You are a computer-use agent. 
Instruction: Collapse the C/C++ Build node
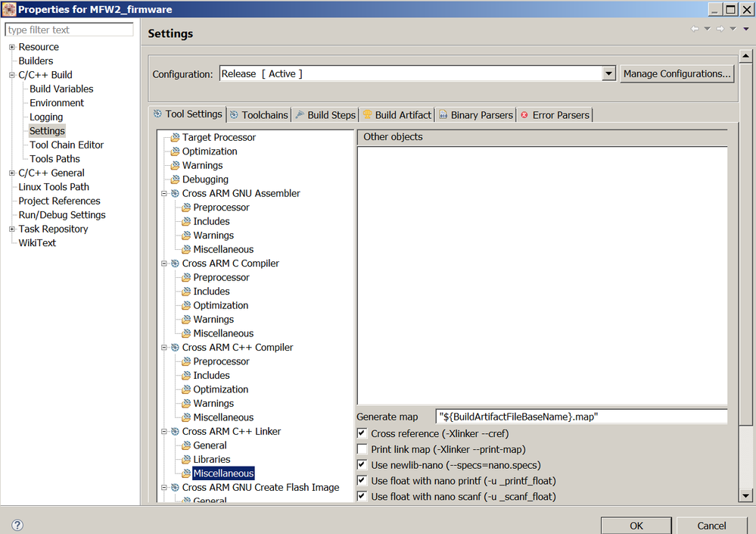(12, 75)
